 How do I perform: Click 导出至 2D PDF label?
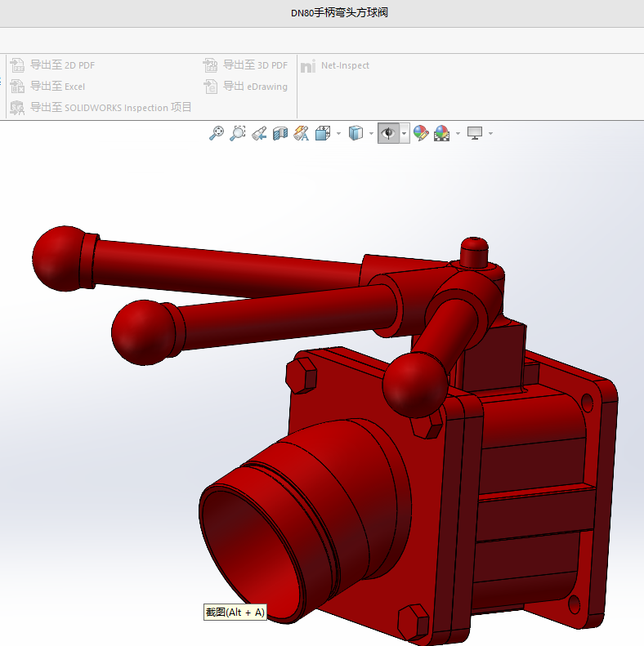(63, 65)
